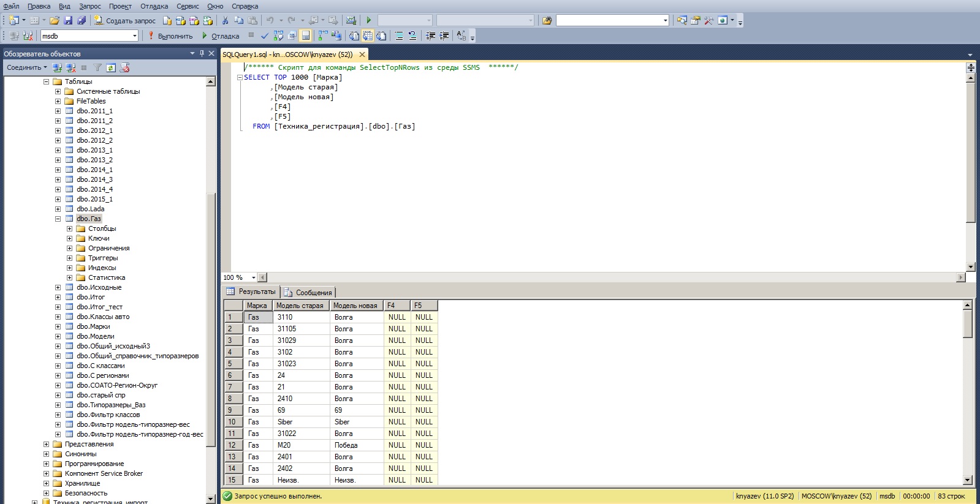Image resolution: width=980 pixels, height=504 pixels.
Task: Open the Запрос menu
Action: coord(89,6)
